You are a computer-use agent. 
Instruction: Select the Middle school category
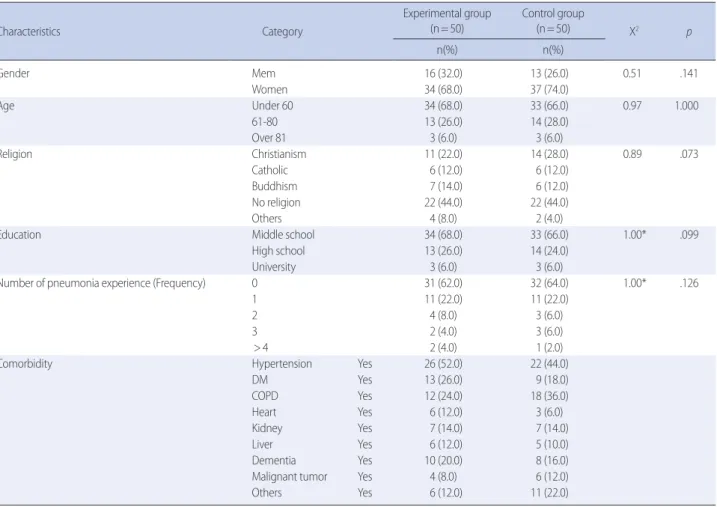click(283, 235)
